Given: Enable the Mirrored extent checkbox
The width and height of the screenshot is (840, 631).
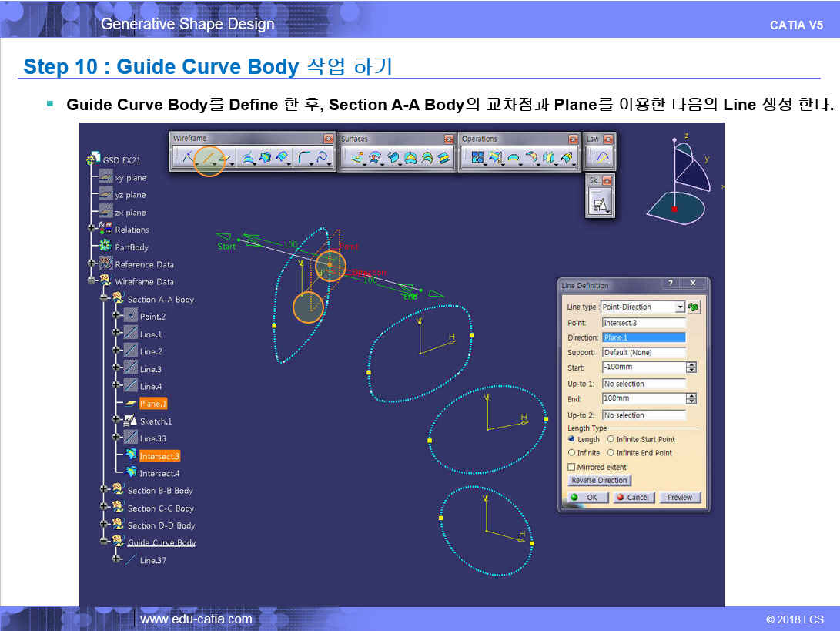Looking at the screenshot, I should tap(571, 467).
